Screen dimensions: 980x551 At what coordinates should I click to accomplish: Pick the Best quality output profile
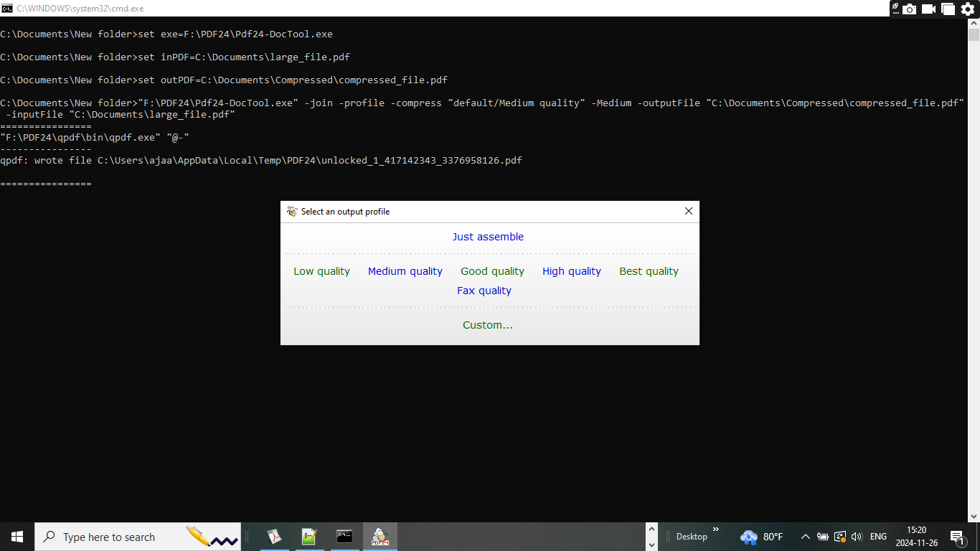click(649, 271)
